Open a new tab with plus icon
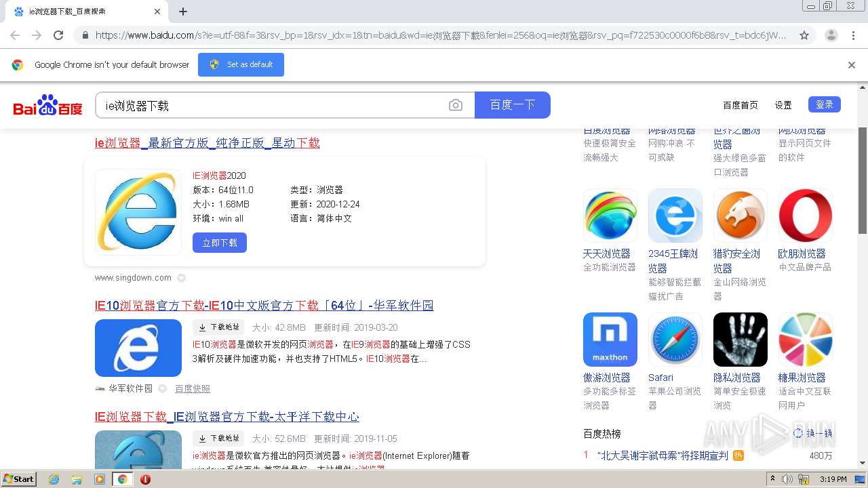The width and height of the screenshot is (868, 488). pyautogui.click(x=183, y=12)
